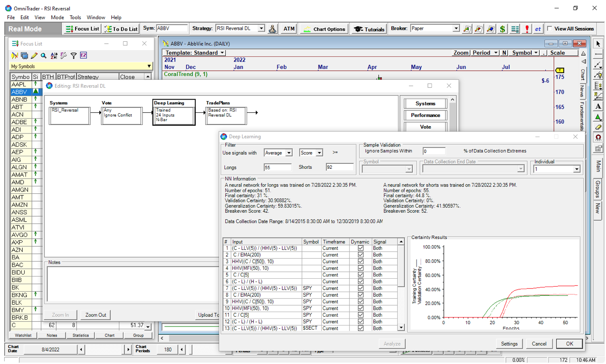Screen dimensions: 606x364
Task: Click the Longs threshold input field
Action: point(278,167)
